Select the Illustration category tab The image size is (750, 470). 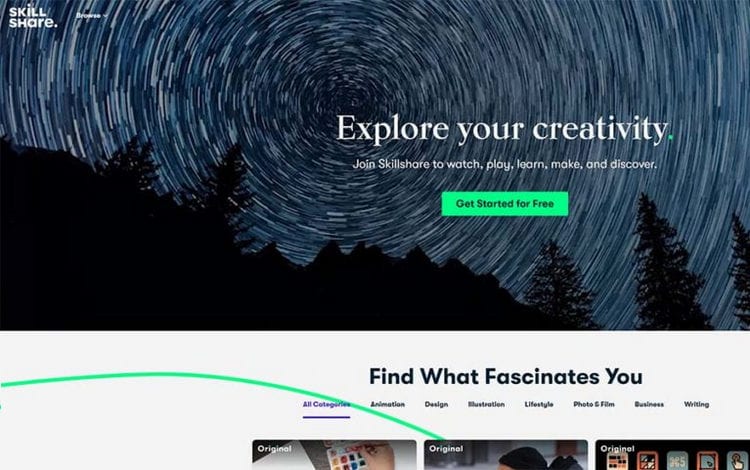coord(486,404)
